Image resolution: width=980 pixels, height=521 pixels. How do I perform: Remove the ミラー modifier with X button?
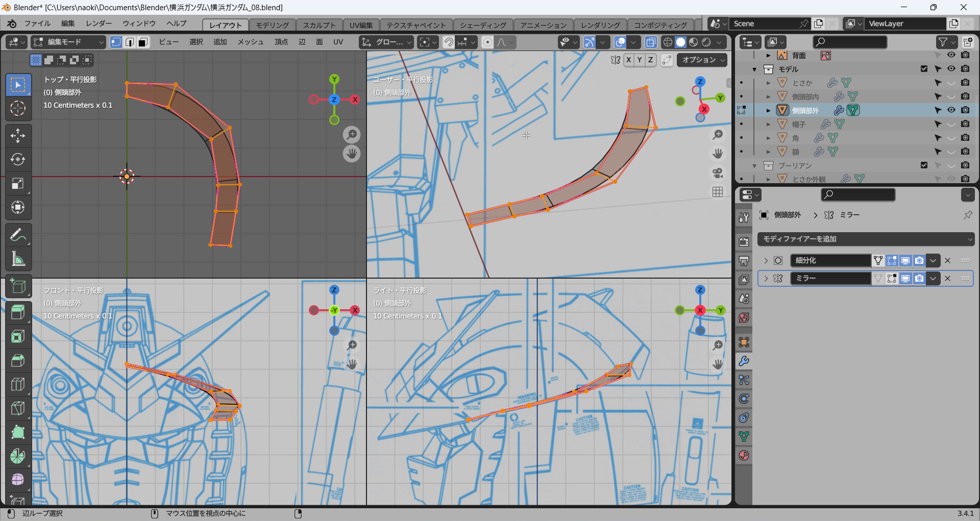pyautogui.click(x=948, y=279)
